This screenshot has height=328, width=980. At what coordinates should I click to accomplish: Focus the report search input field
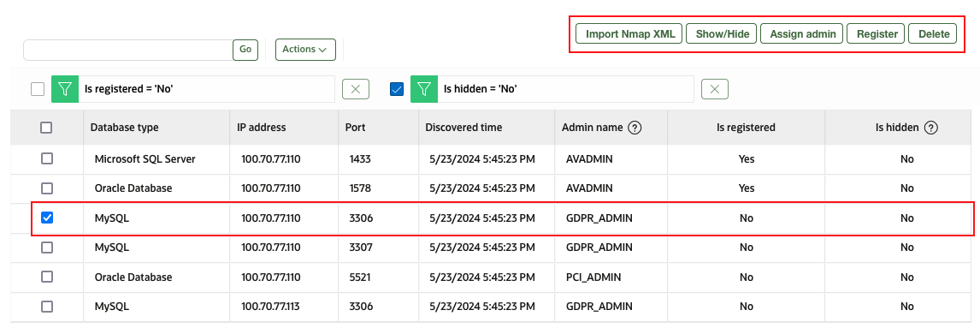pyautogui.click(x=128, y=50)
